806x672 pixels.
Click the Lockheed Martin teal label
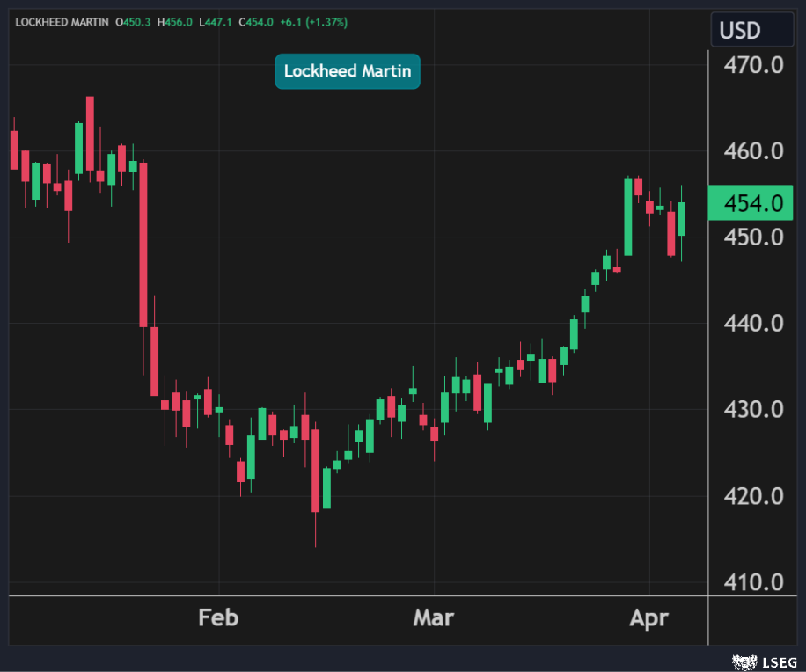pyautogui.click(x=348, y=71)
